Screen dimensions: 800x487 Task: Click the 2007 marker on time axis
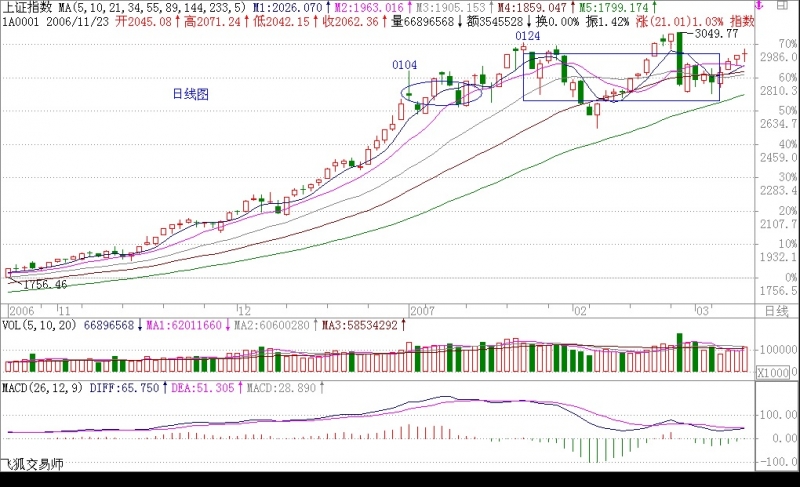[423, 311]
